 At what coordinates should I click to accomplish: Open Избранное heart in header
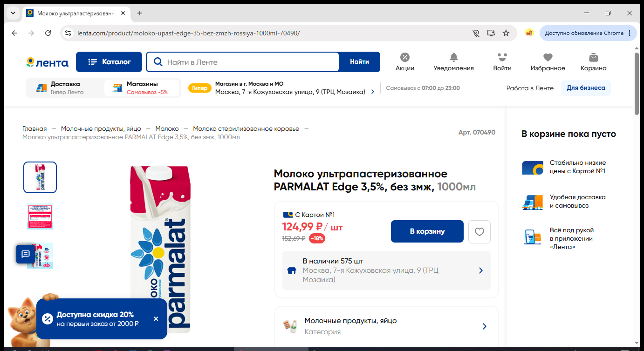pos(548,62)
